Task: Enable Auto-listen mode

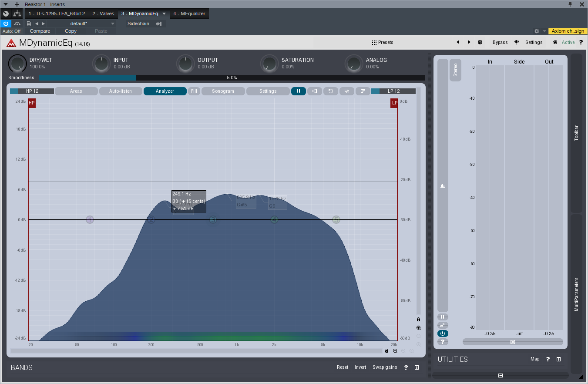Action: 121,91
